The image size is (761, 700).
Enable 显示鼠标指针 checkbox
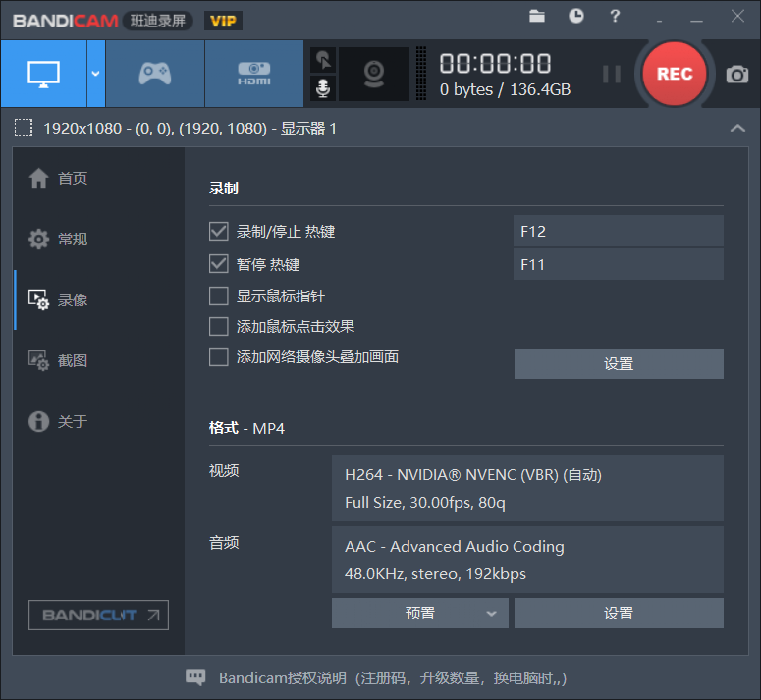218,296
